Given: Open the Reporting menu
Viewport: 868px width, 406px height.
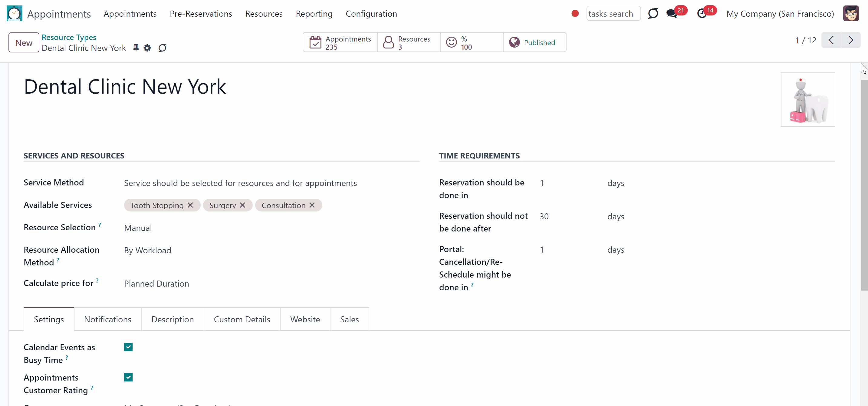Looking at the screenshot, I should pyautogui.click(x=314, y=14).
